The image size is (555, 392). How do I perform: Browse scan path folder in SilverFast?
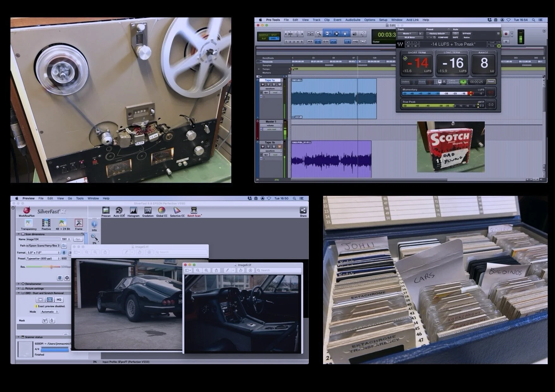pyautogui.click(x=64, y=246)
